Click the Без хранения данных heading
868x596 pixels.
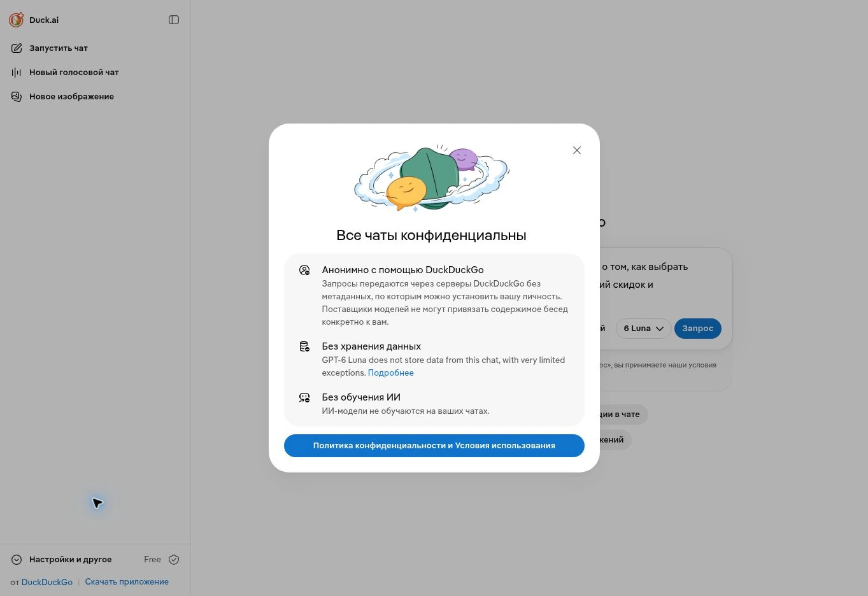point(371,346)
